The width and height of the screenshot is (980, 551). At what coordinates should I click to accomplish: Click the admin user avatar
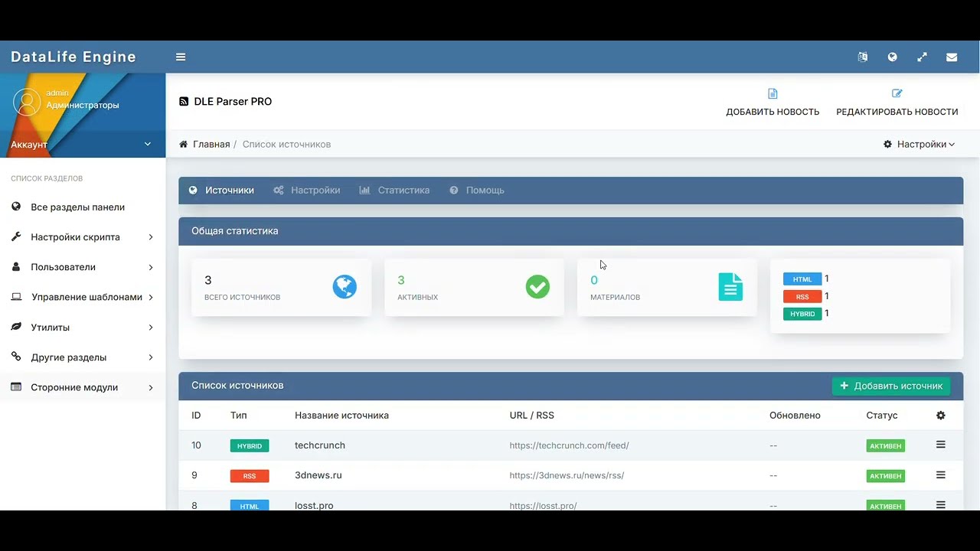(27, 101)
